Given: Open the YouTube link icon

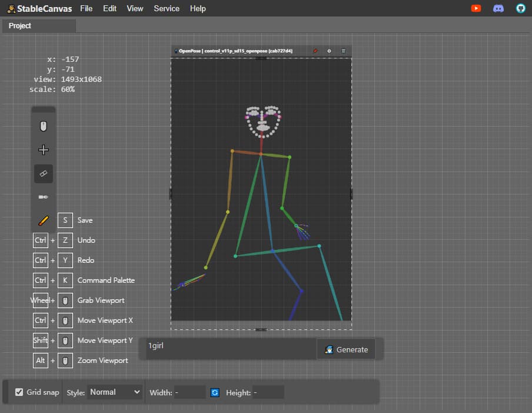Looking at the screenshot, I should pos(476,8).
